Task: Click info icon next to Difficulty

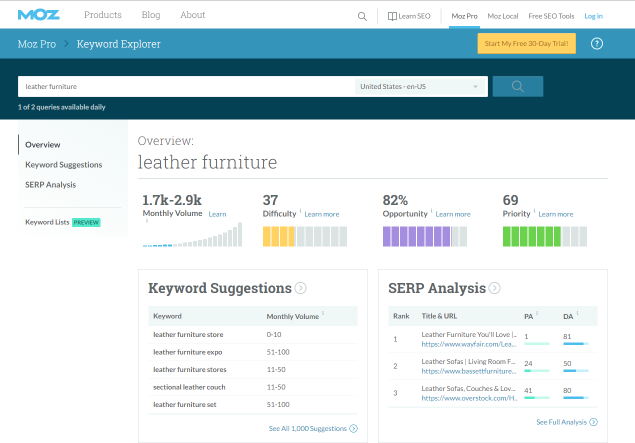Action: pos(299,212)
